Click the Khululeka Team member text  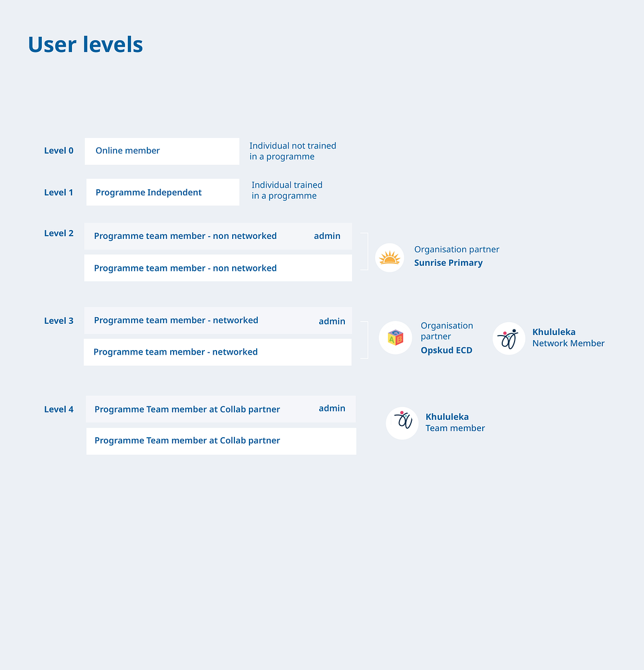(455, 423)
